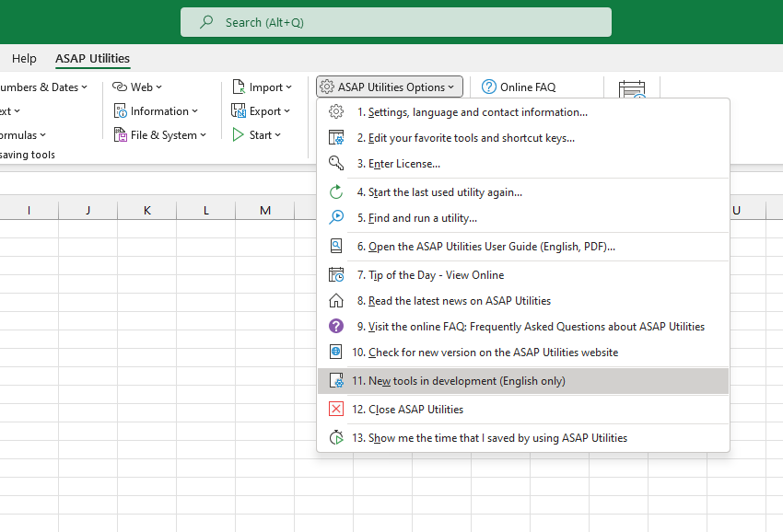
Task: Select New tools in development (English only)
Action: [x=523, y=381]
